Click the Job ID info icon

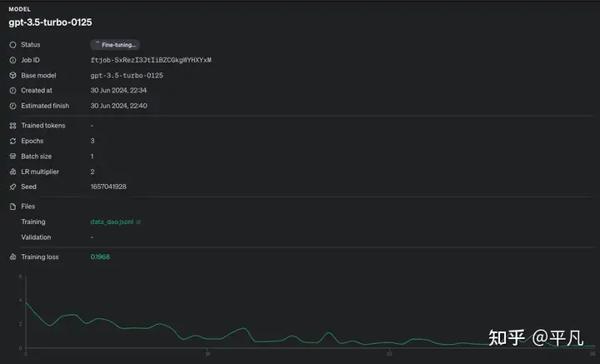click(x=12, y=60)
